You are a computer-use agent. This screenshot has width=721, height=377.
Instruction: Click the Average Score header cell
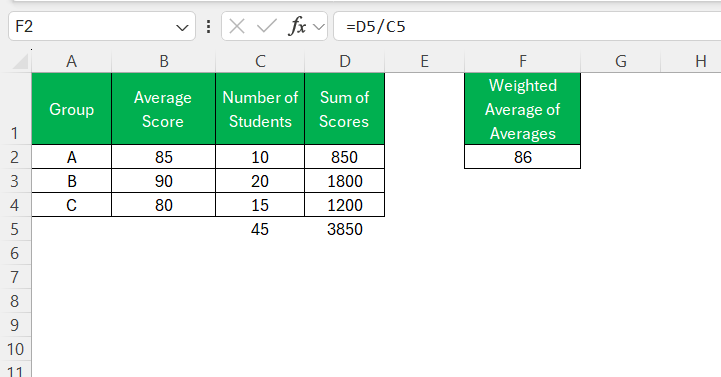[163, 109]
